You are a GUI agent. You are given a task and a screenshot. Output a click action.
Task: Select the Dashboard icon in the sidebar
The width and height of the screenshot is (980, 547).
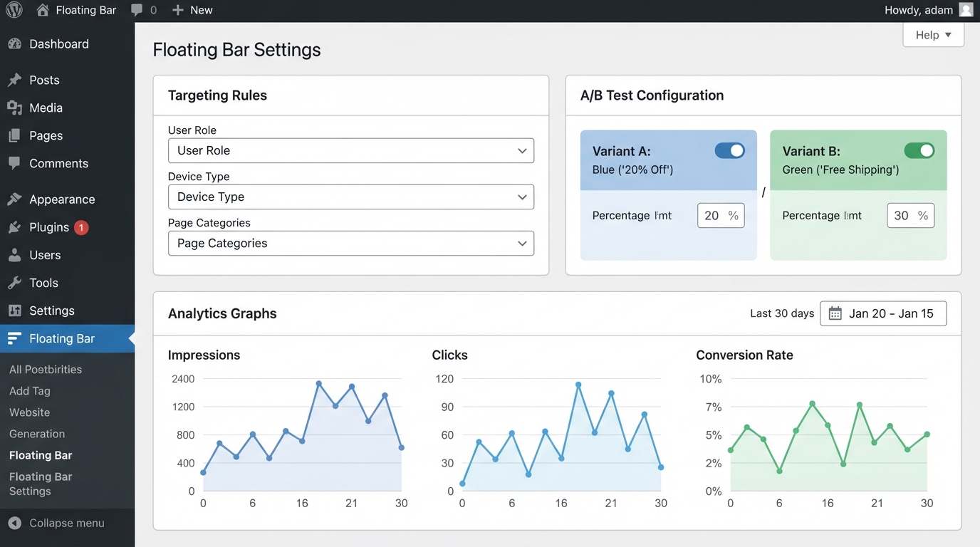click(x=16, y=43)
